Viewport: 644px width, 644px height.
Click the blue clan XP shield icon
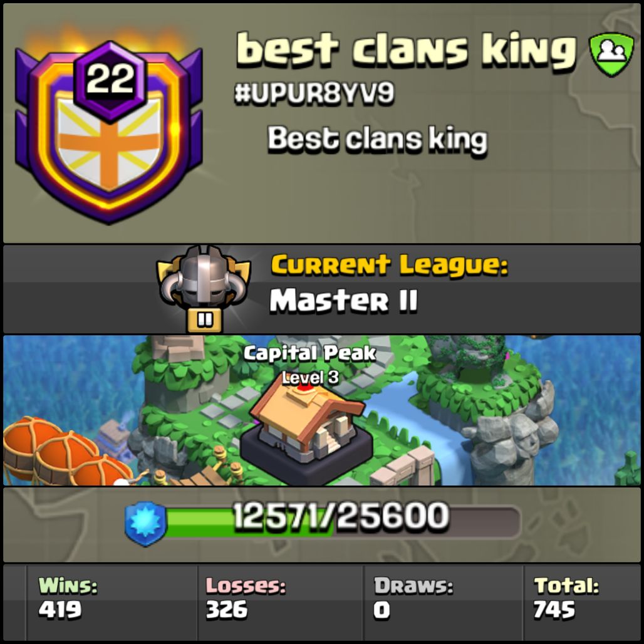pos(145,524)
